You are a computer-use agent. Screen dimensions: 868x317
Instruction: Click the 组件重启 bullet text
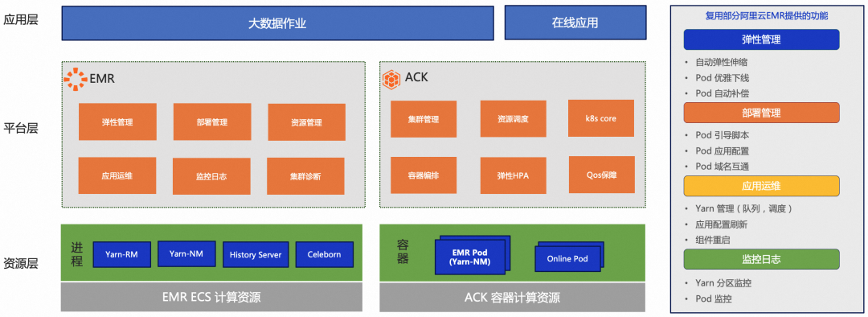713,240
